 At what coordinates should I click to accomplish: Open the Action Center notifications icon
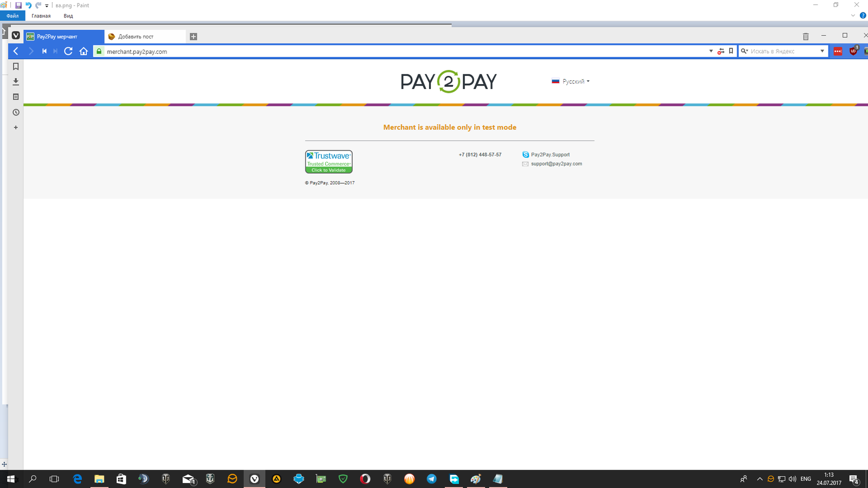point(854,479)
